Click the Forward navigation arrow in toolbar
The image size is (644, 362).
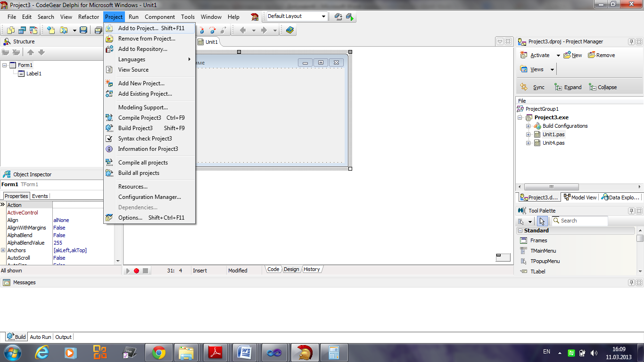click(264, 30)
